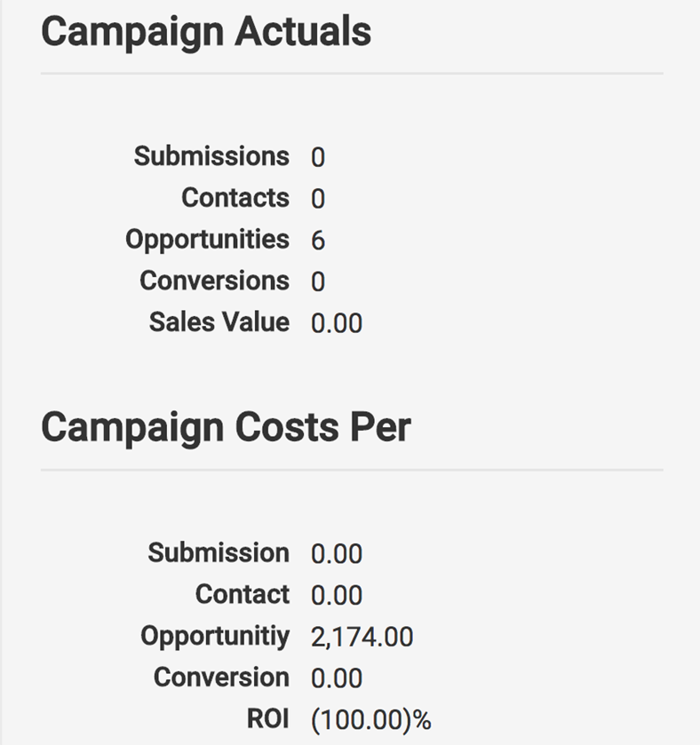Click the Conversions value 0

coord(318,281)
